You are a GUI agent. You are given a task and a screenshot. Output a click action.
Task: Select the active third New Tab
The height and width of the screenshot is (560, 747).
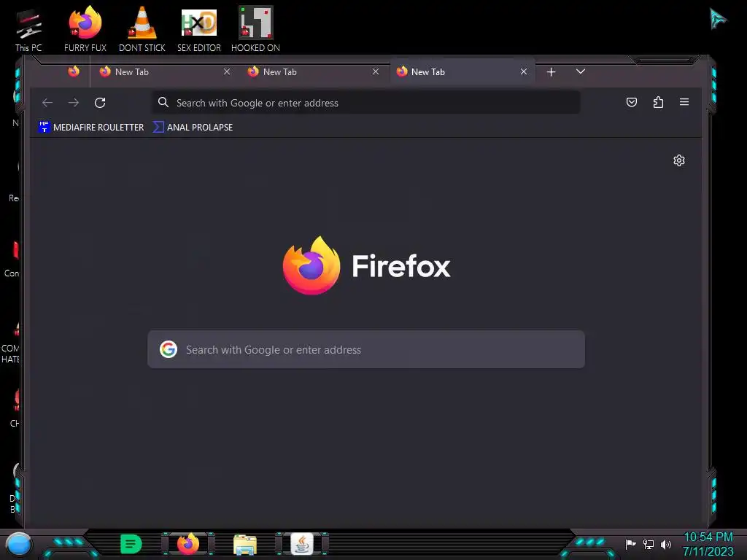tap(462, 72)
